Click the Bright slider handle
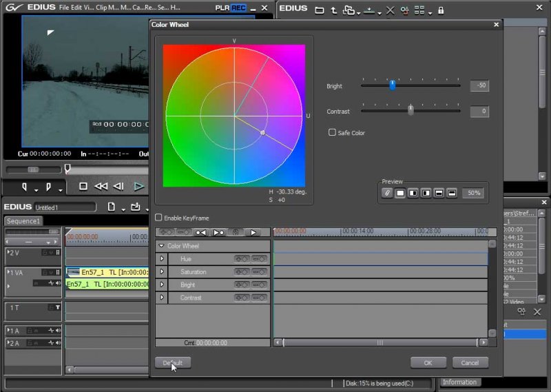This screenshot has width=551, height=392. (x=392, y=85)
